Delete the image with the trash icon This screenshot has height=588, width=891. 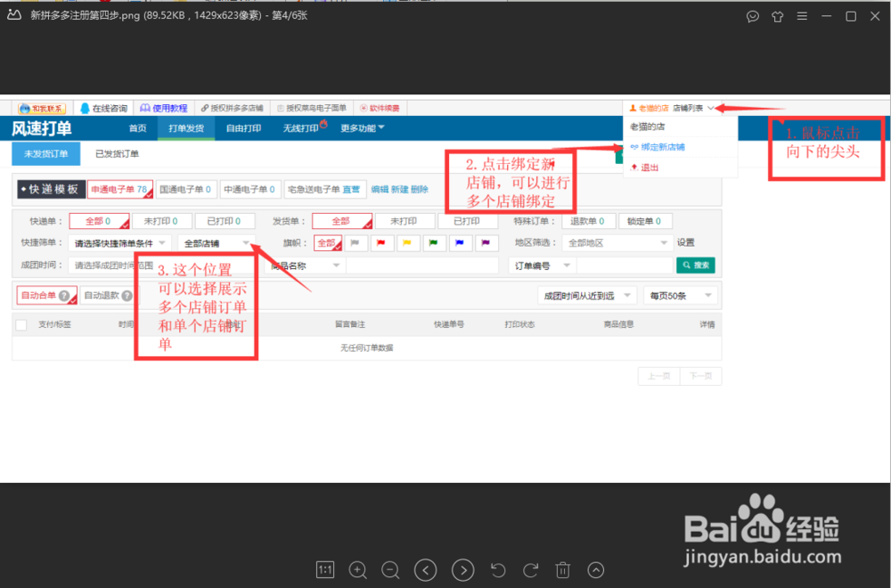click(562, 570)
